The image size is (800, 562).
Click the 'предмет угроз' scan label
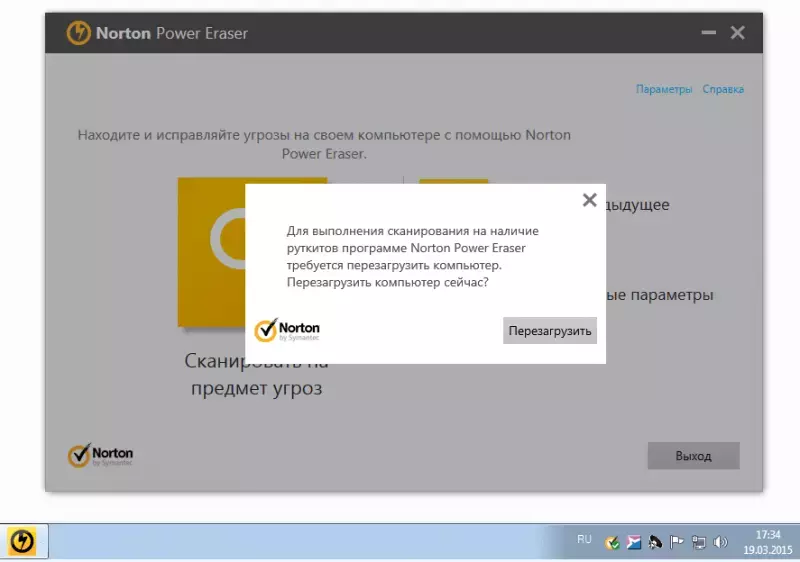(x=257, y=389)
